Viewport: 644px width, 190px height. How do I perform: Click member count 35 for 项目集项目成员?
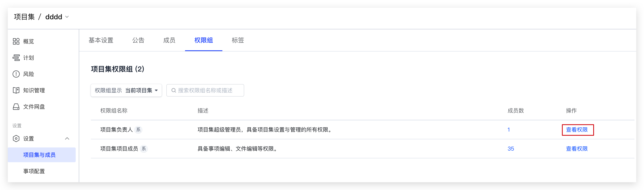[x=511, y=149]
